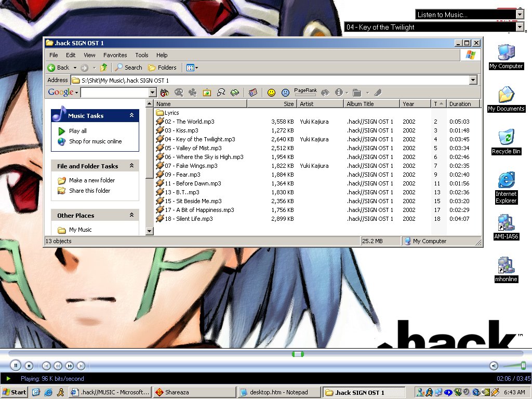The width and height of the screenshot is (532, 399).
Task: Click the media player seek slider handle
Action: coord(297,354)
